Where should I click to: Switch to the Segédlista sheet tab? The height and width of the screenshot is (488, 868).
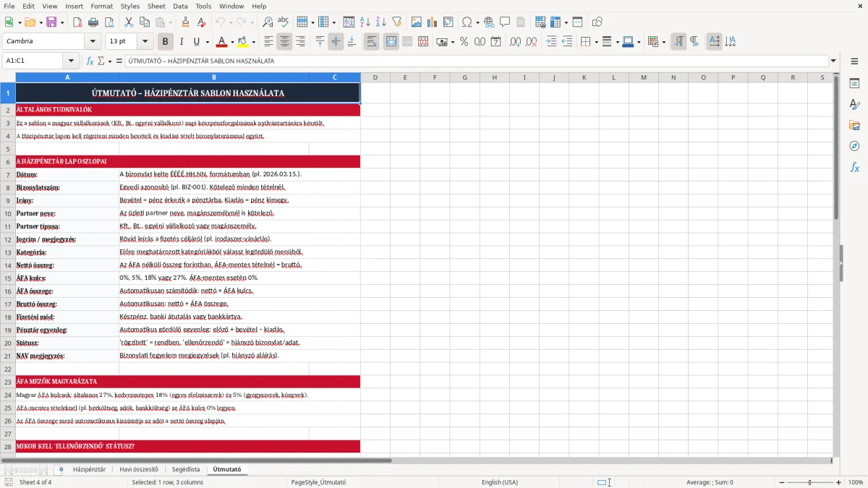pyautogui.click(x=186, y=469)
